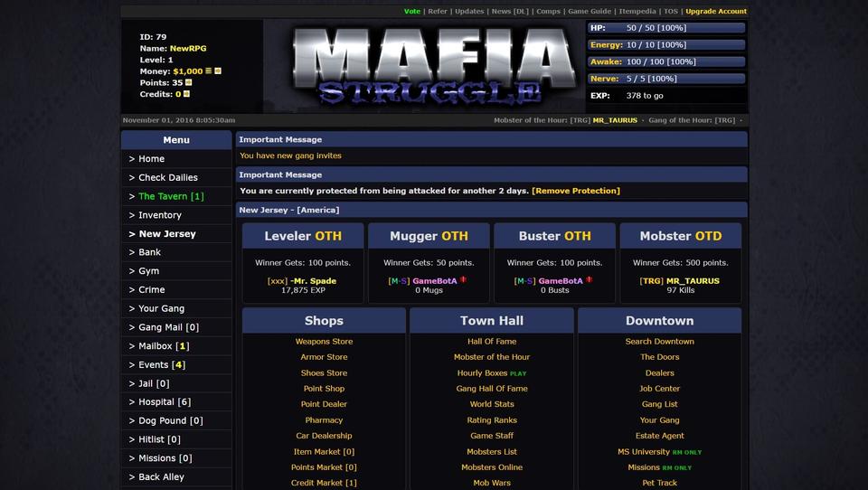Visit the Shoes Store
Image resolution: width=868 pixels, height=490 pixels.
tap(324, 373)
